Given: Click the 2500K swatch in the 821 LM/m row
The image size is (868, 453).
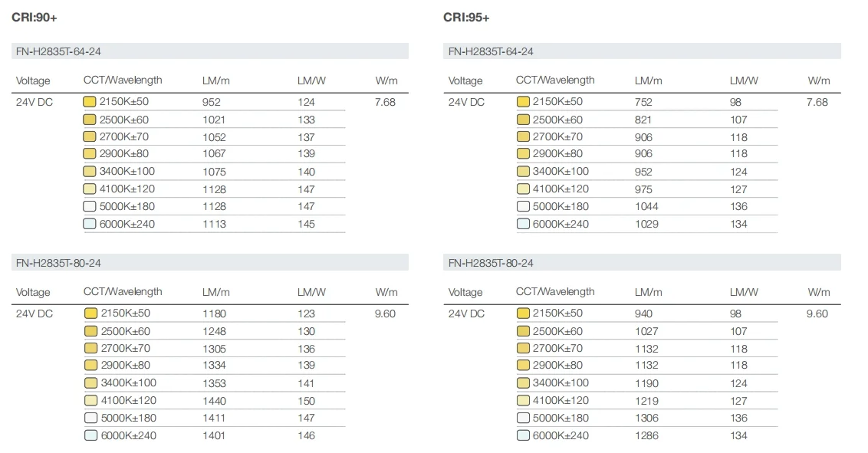Looking at the screenshot, I should point(523,120).
